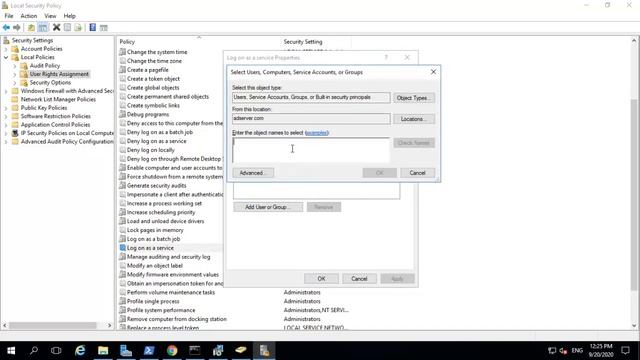
Task: Open the View menu
Action: pyautogui.click(x=50, y=16)
